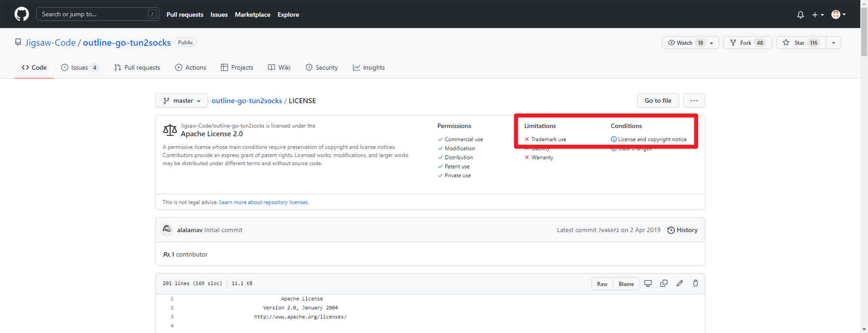
Task: Open the master branch dropdown
Action: (182, 101)
